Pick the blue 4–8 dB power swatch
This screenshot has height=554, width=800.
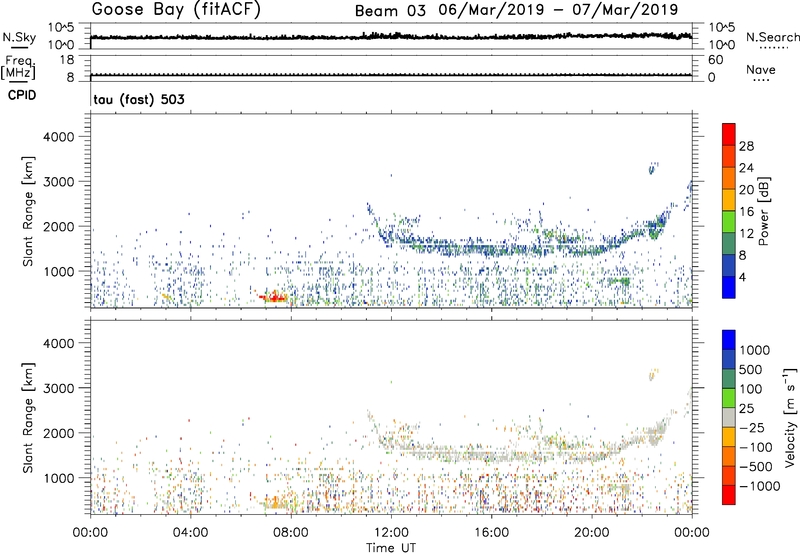click(x=729, y=265)
